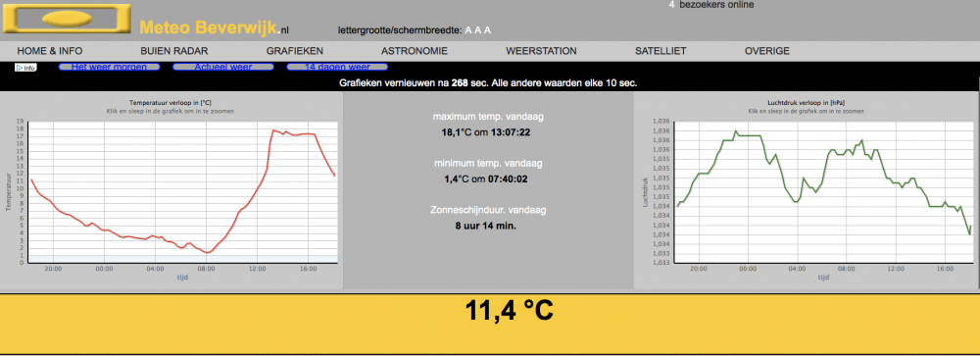Open the WEERSTATION menu
This screenshot has height=356, width=980.
click(541, 51)
